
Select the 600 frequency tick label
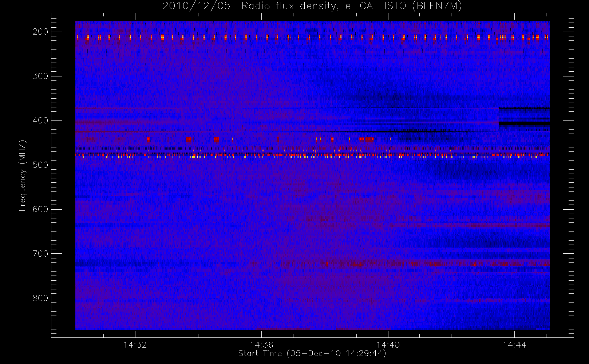[x=40, y=209]
